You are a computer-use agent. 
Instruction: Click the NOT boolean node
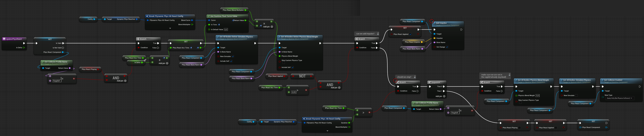click(x=302, y=76)
